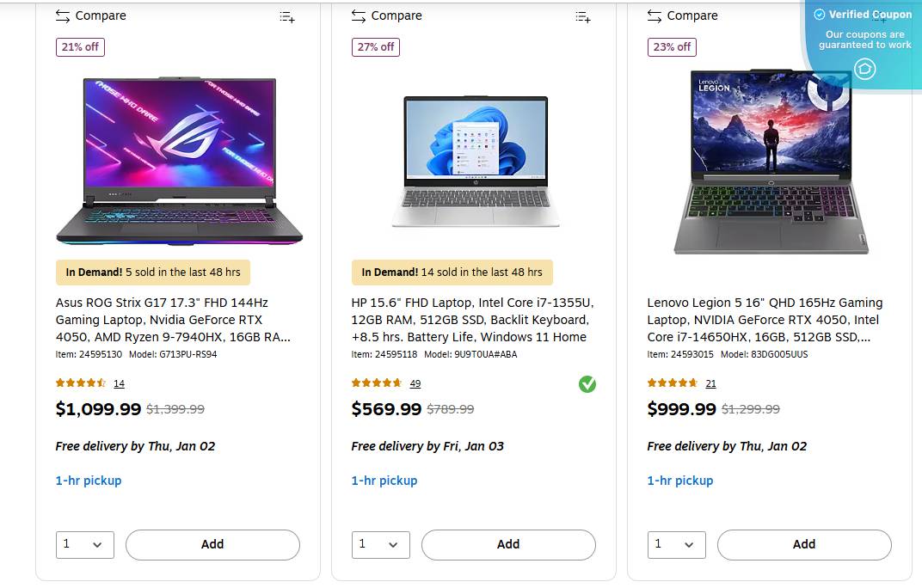Click the add-to-list icon above the HP laptop
The height and width of the screenshot is (588, 922).
coord(582,16)
